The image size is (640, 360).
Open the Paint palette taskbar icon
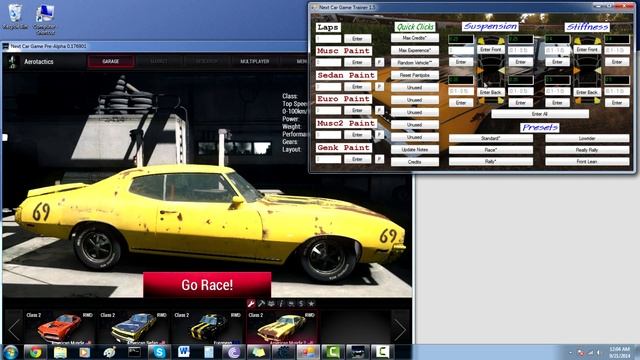pyautogui.click(x=109, y=352)
